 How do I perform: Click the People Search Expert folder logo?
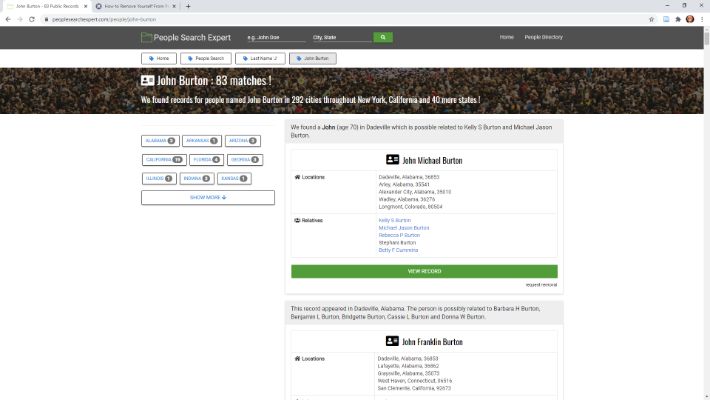[x=146, y=37]
